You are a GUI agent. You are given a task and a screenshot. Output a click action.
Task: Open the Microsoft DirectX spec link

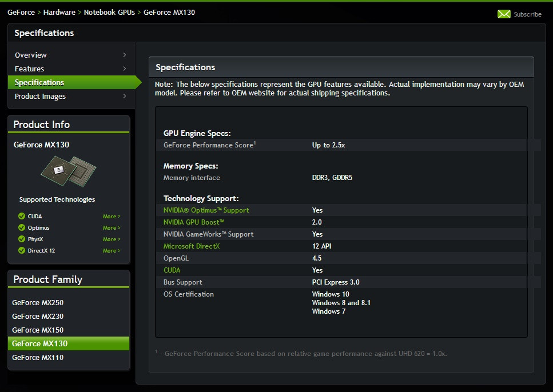pyautogui.click(x=191, y=246)
